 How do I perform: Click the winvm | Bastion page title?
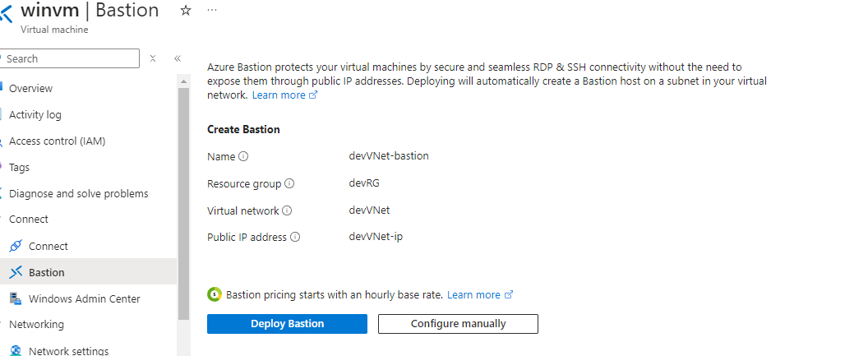[90, 11]
